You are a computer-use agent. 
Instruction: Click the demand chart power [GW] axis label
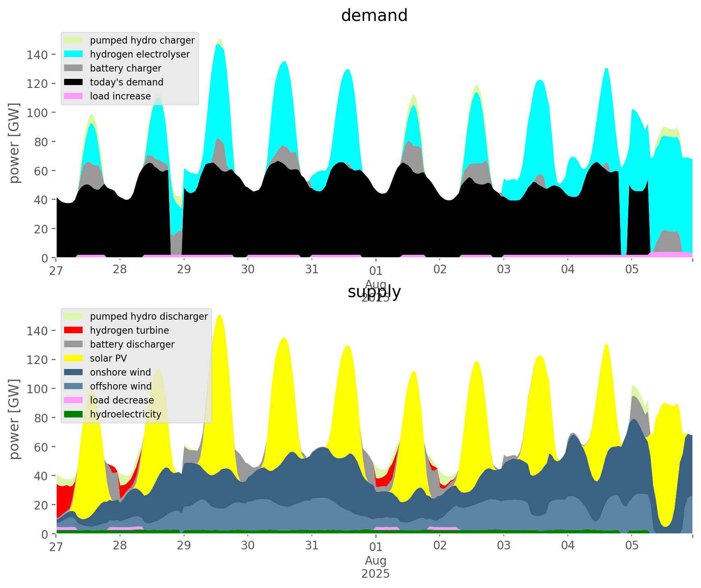pos(14,143)
